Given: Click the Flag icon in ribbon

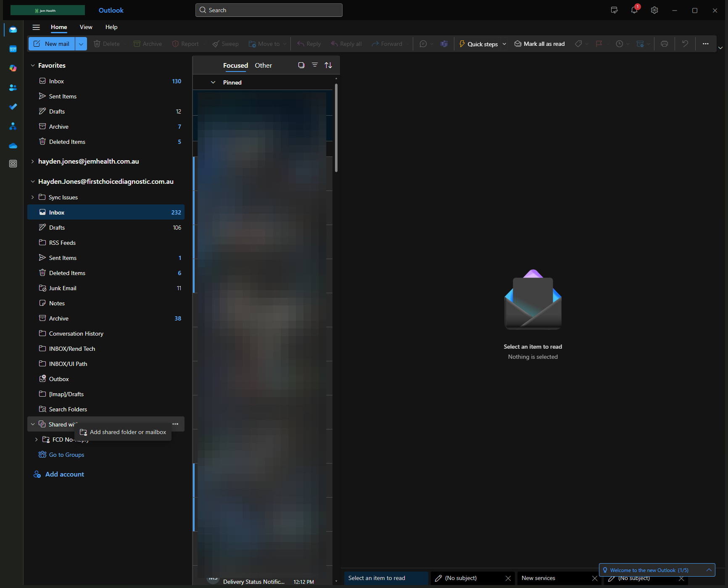Looking at the screenshot, I should [599, 44].
